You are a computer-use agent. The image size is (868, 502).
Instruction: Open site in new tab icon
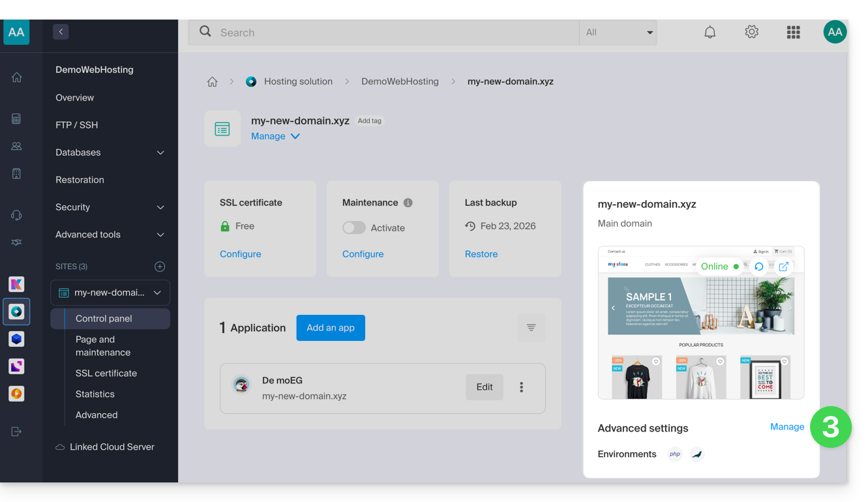[x=784, y=267]
